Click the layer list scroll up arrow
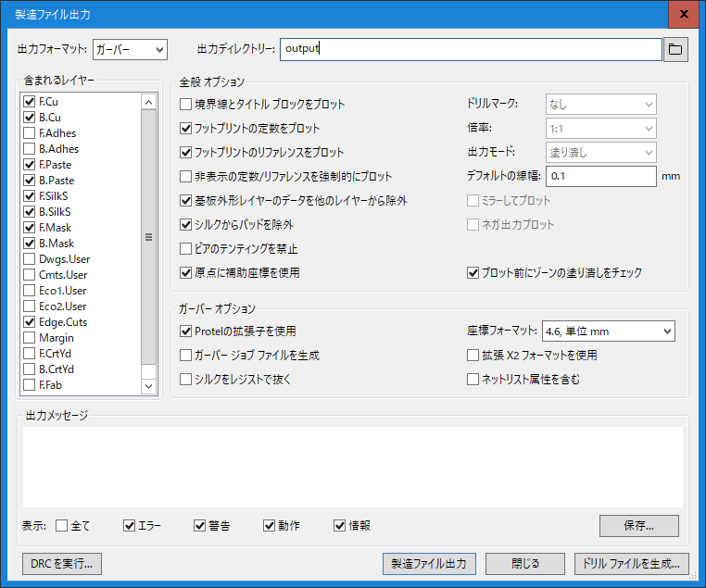Screen dimensions: 706x588 [x=148, y=102]
